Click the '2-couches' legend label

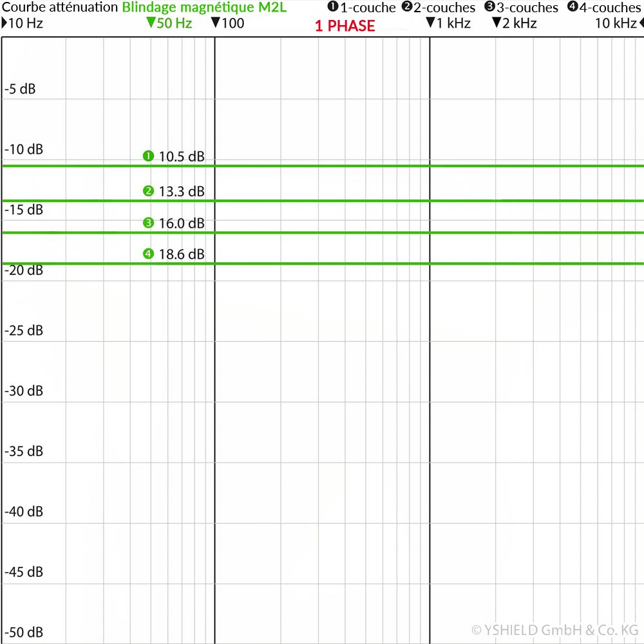(x=444, y=8)
